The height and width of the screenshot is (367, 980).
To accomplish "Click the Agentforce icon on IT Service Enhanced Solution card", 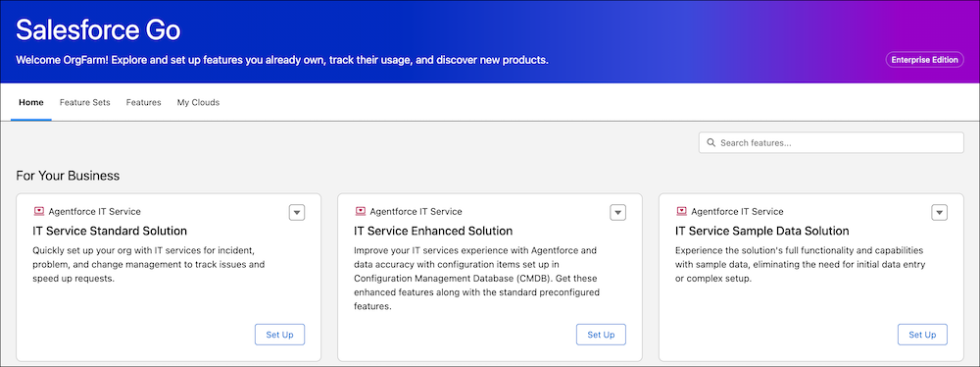I will click(360, 212).
